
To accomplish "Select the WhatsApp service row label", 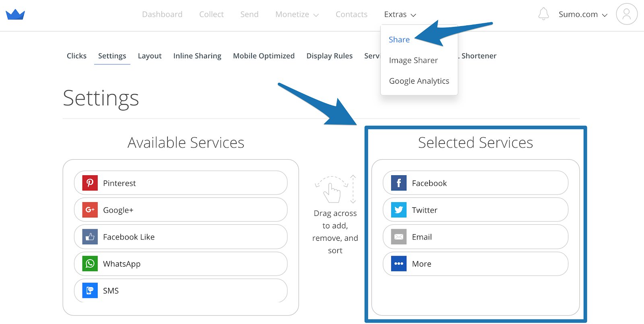I will 122,264.
